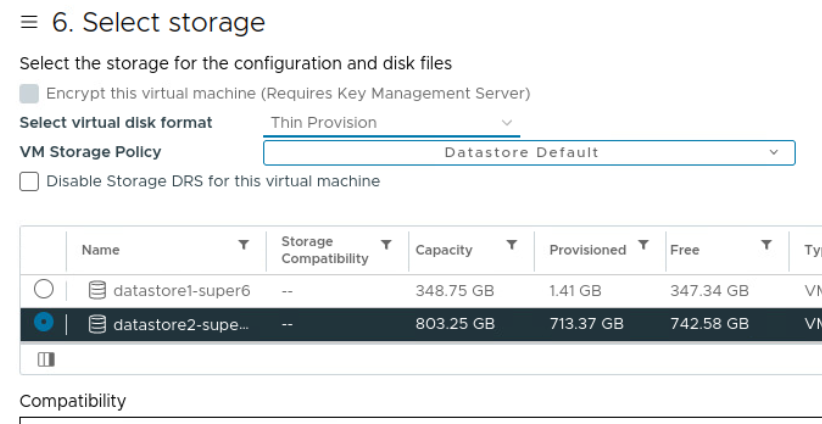822x424 pixels.
Task: Click the 742.58 GB free space cell
Action: [709, 323]
